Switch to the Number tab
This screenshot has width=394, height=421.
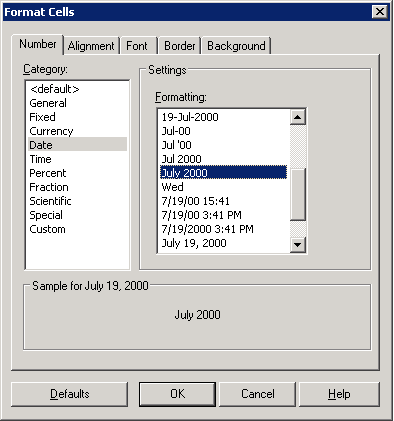pos(37,44)
